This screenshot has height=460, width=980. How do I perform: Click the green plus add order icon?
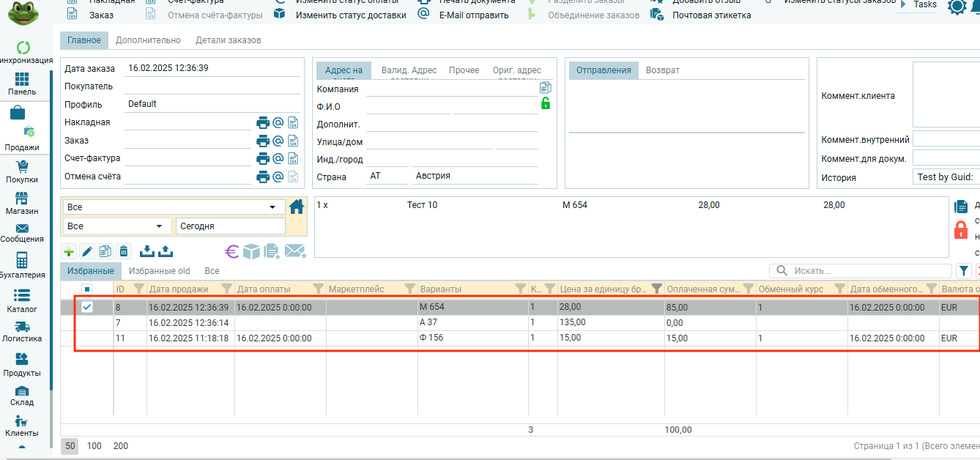pos(70,251)
